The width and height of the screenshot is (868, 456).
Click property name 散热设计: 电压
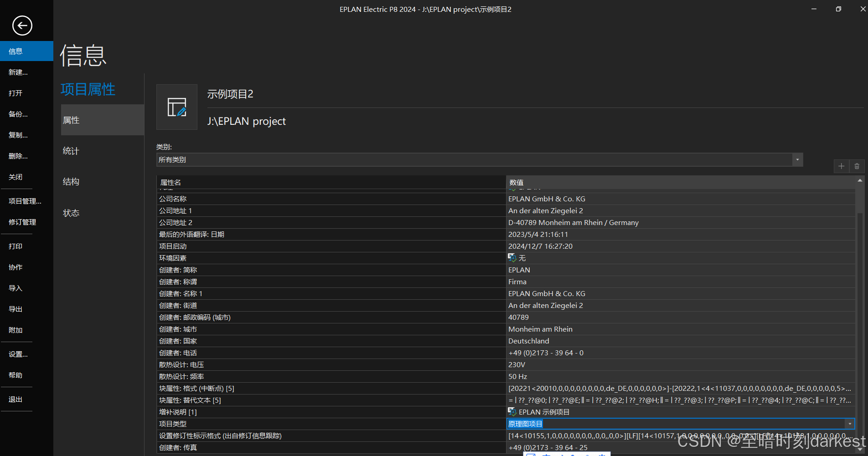tap(331, 364)
